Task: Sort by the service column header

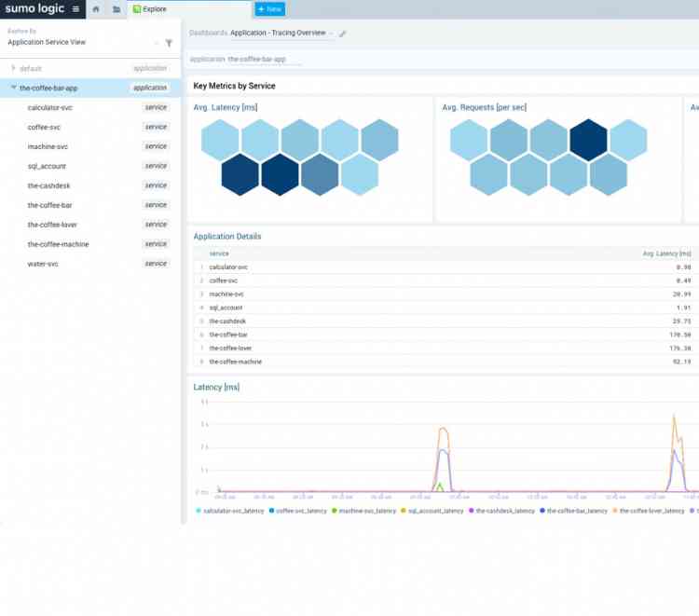Action: click(x=219, y=253)
